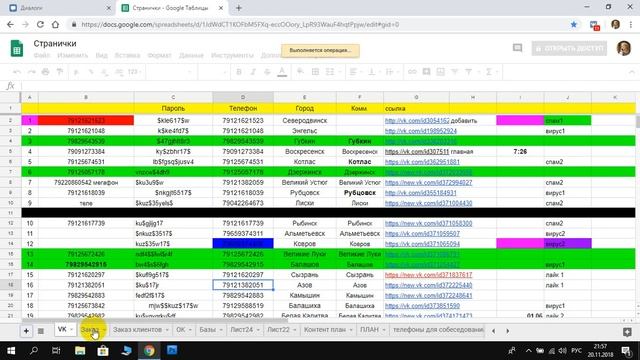The image size is (640, 360).
Task: Open the comments history icon
Action: pos(518,48)
